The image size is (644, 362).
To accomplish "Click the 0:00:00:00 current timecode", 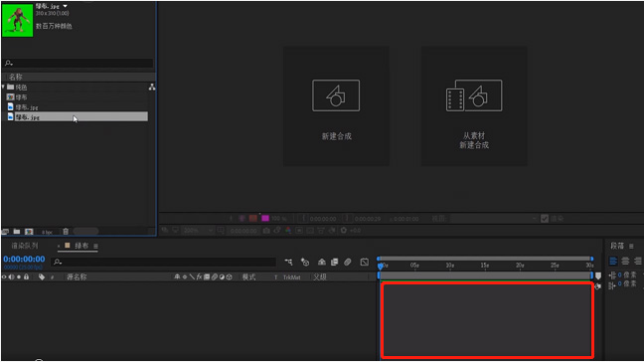I will [24, 259].
